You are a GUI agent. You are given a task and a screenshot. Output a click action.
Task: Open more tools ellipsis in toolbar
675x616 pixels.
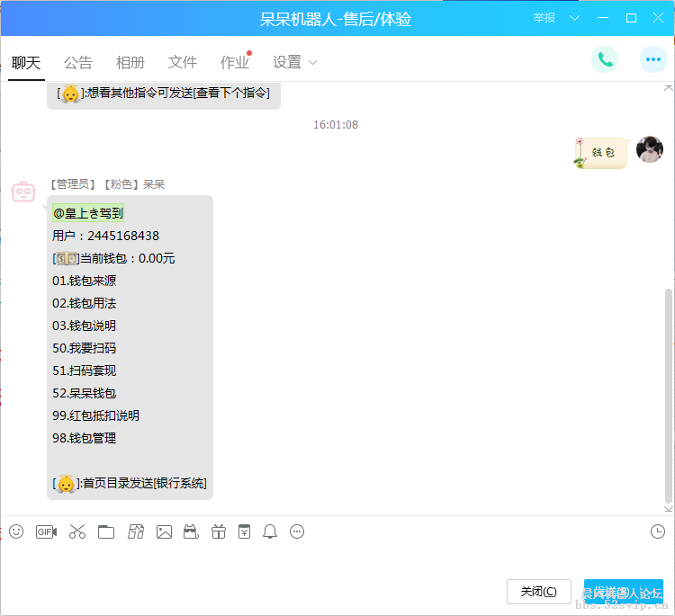point(297,531)
